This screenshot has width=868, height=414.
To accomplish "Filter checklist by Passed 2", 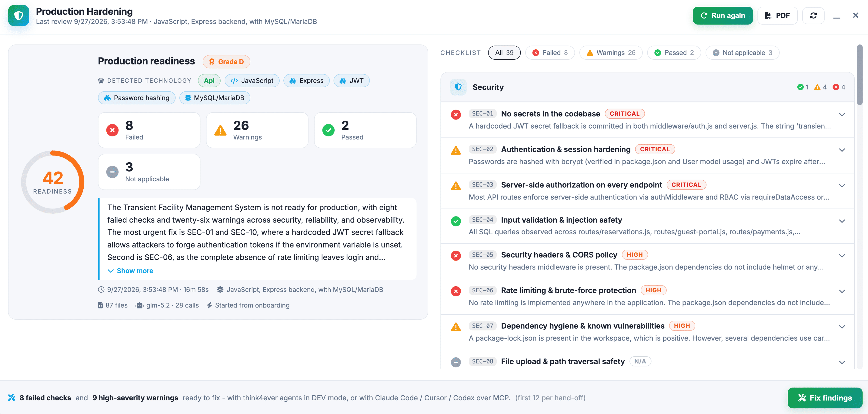I will coord(674,53).
